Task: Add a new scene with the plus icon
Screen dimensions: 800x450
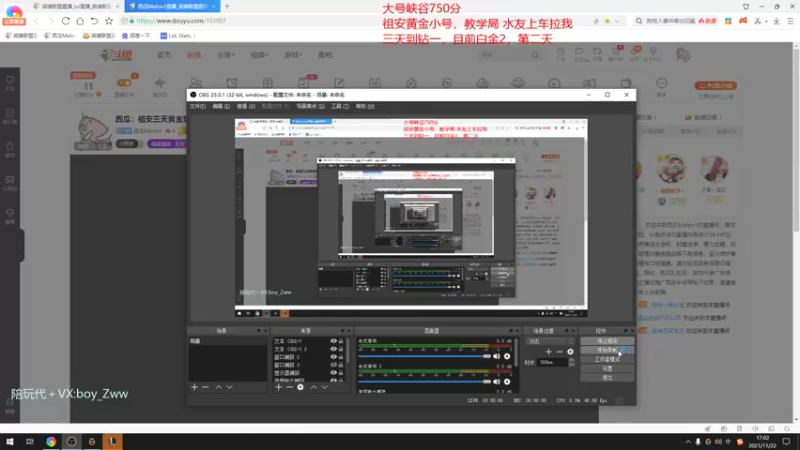Action: coord(194,387)
